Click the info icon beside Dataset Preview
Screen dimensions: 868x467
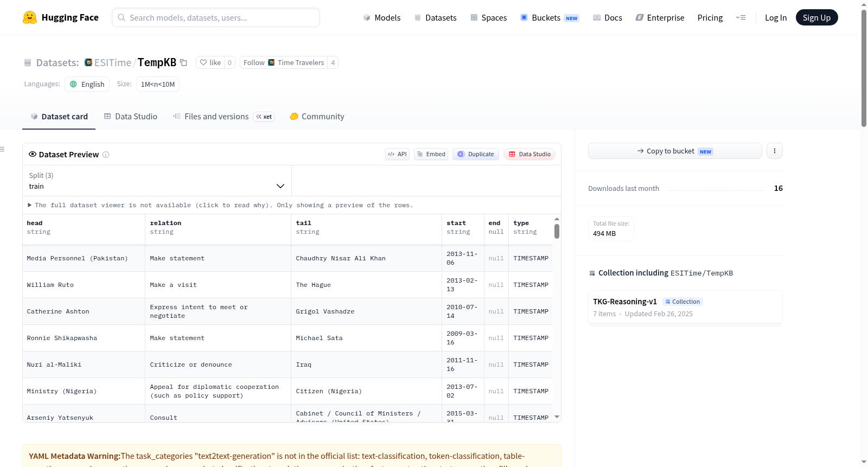point(106,155)
